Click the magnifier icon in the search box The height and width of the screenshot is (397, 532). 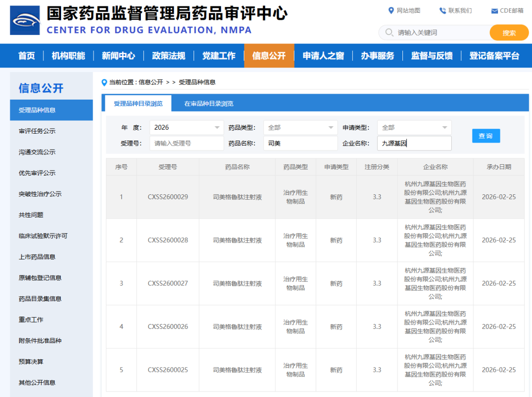(x=389, y=32)
